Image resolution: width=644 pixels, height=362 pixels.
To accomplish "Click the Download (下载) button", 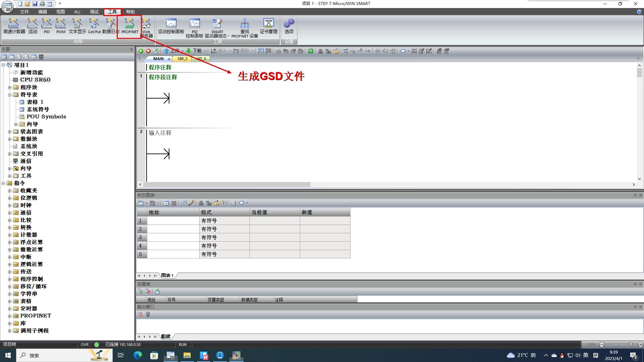I will click(194, 51).
